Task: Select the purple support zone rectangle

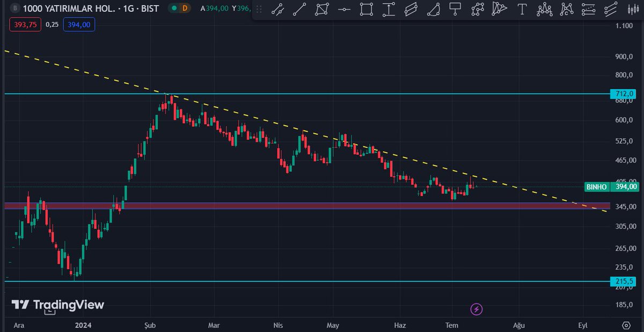Action: coord(307,206)
